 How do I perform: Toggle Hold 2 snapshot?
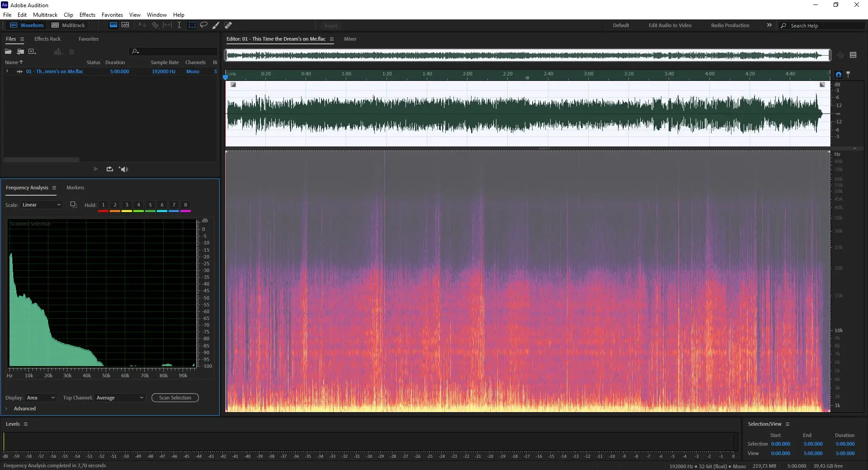(115, 205)
